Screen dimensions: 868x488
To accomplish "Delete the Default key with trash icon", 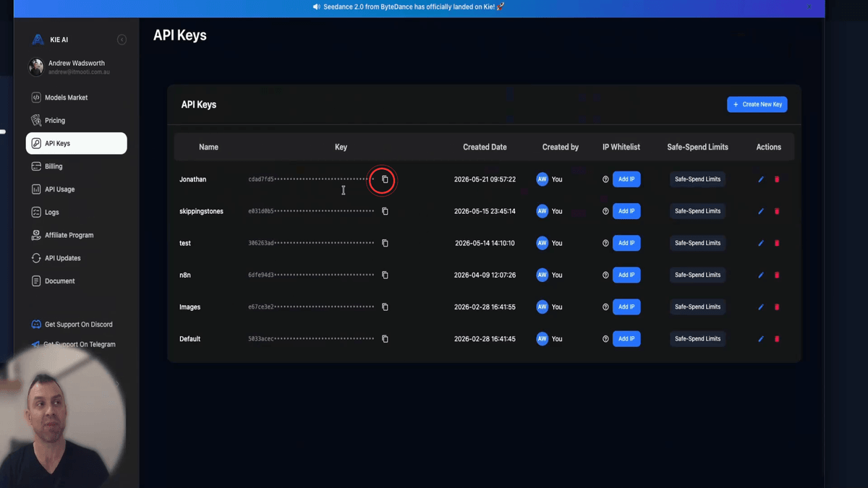I will 777,338.
